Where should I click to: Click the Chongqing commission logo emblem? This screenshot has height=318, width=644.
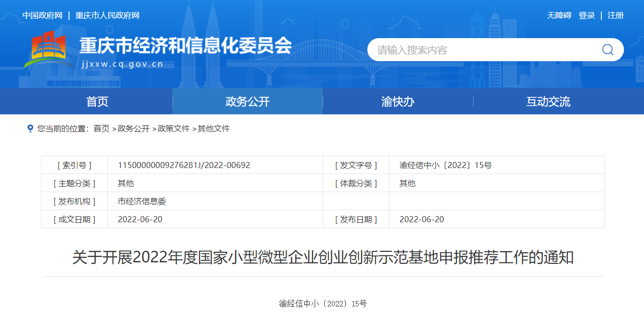tap(45, 49)
